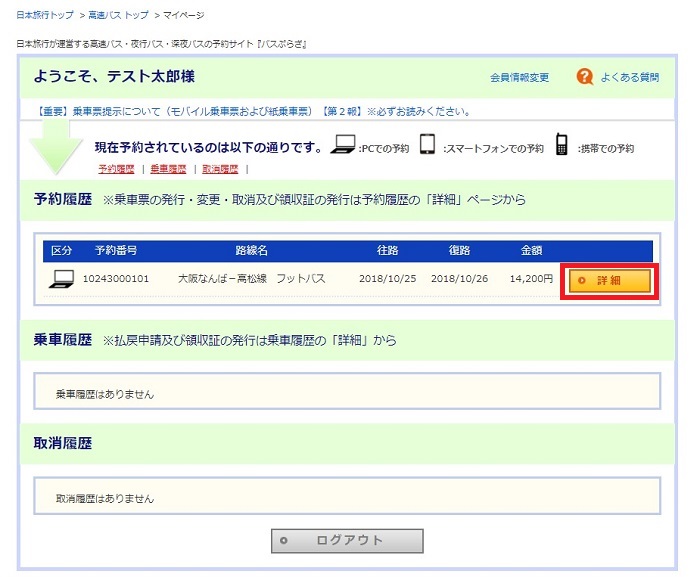Screen dimensions: 700x577
Task: Select route name 大阪なんば－高松線 フットバス
Action: pyautogui.click(x=251, y=279)
